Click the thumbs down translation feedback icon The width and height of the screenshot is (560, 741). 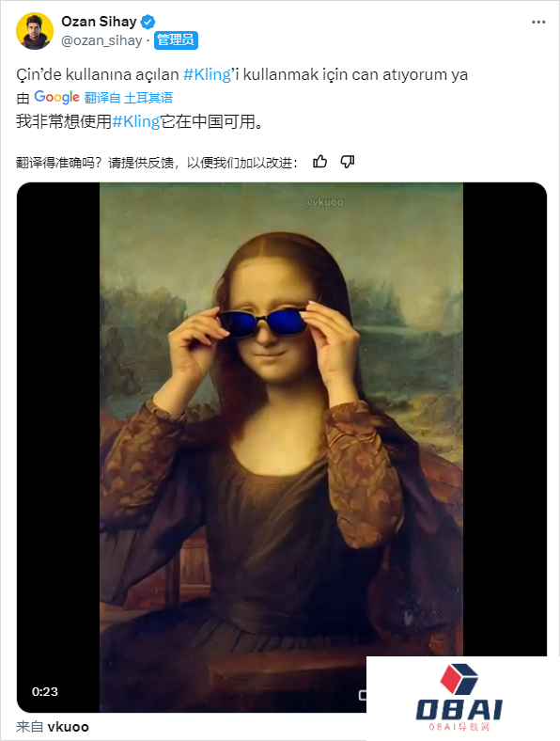coord(348,162)
